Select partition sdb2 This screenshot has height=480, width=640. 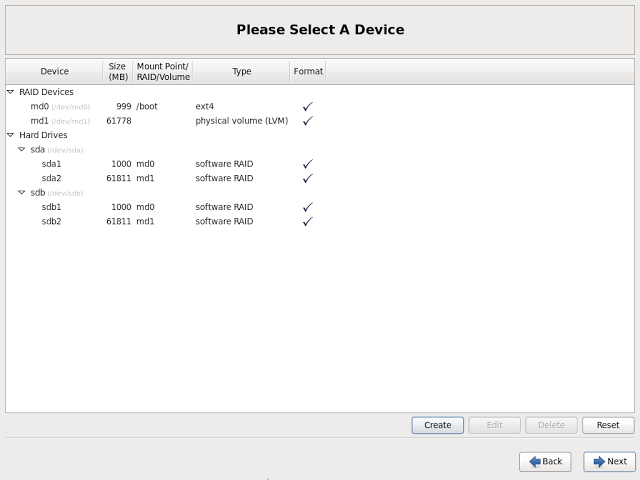click(x=52, y=221)
